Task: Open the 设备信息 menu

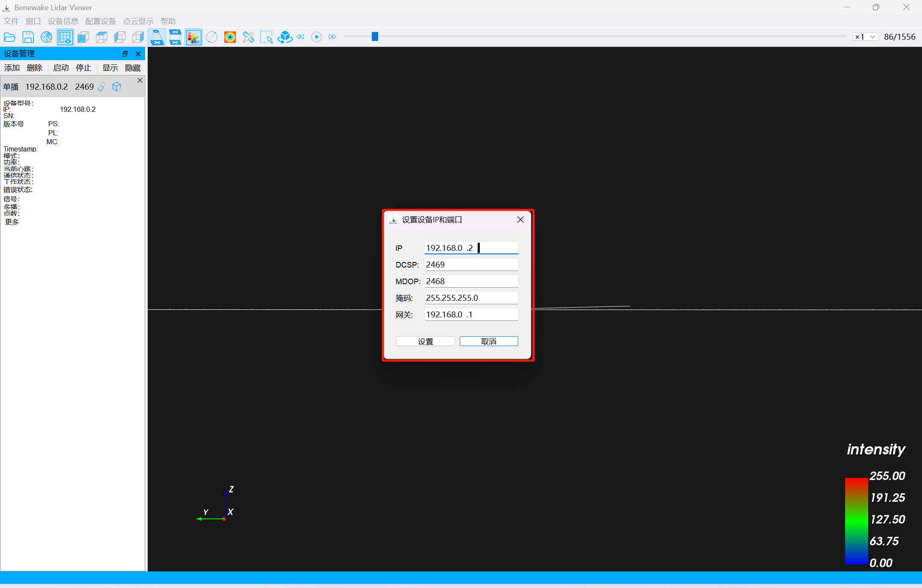Action: 63,21
